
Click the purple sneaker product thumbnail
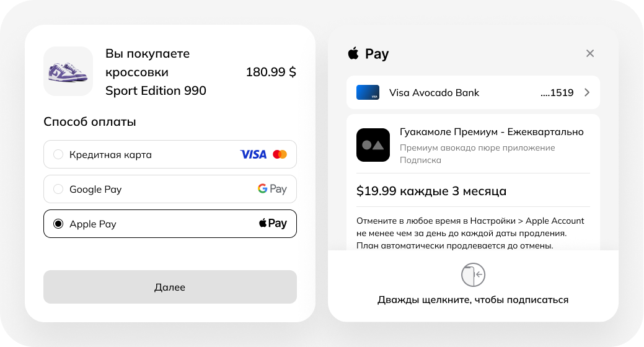pos(68,72)
